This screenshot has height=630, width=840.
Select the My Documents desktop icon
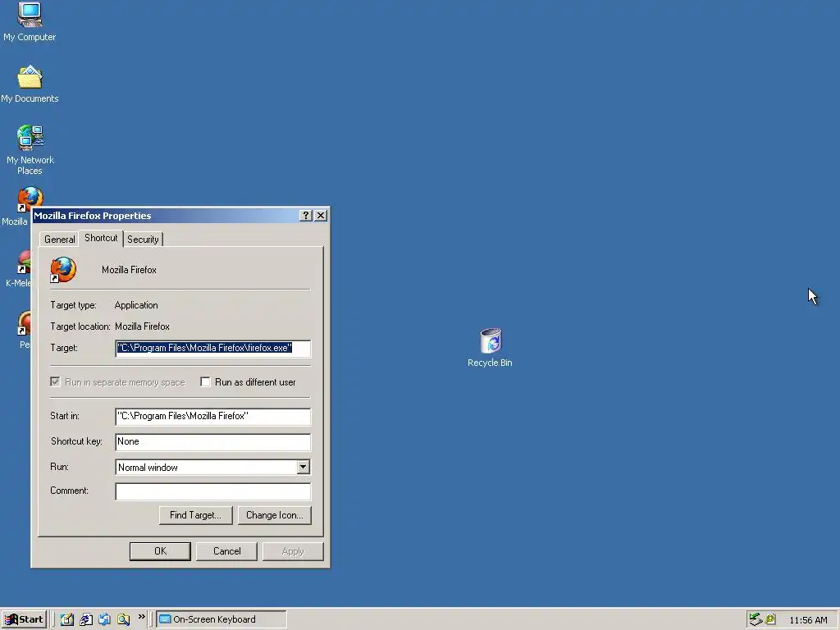(30, 84)
